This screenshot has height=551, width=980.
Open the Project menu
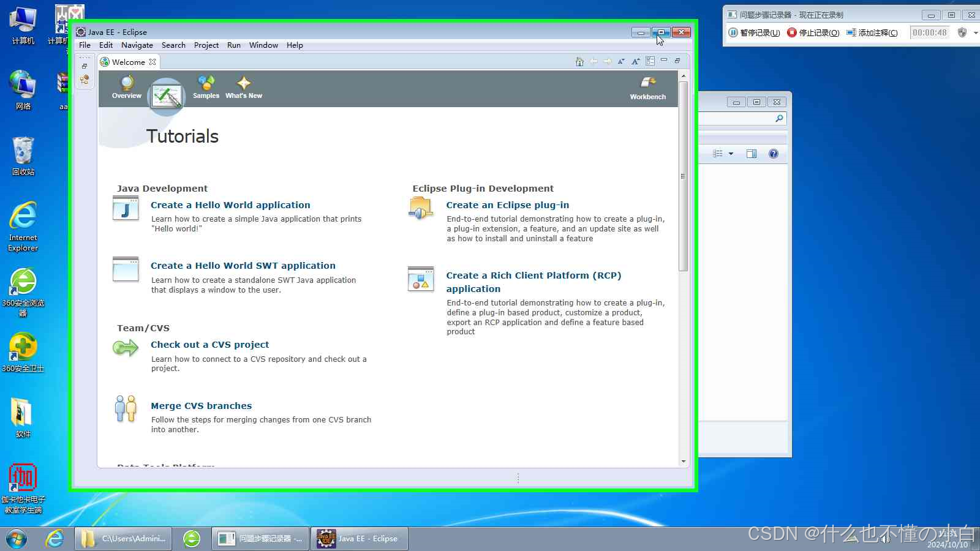point(206,45)
